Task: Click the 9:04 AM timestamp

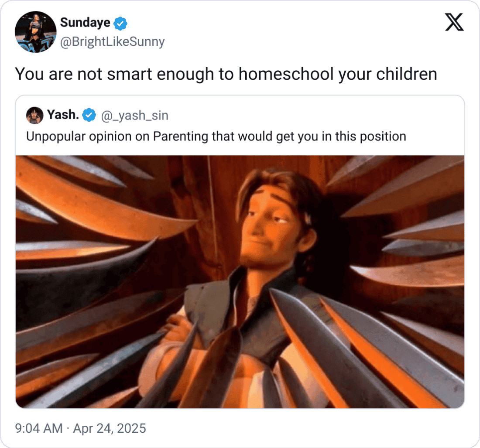Action: coord(38,428)
